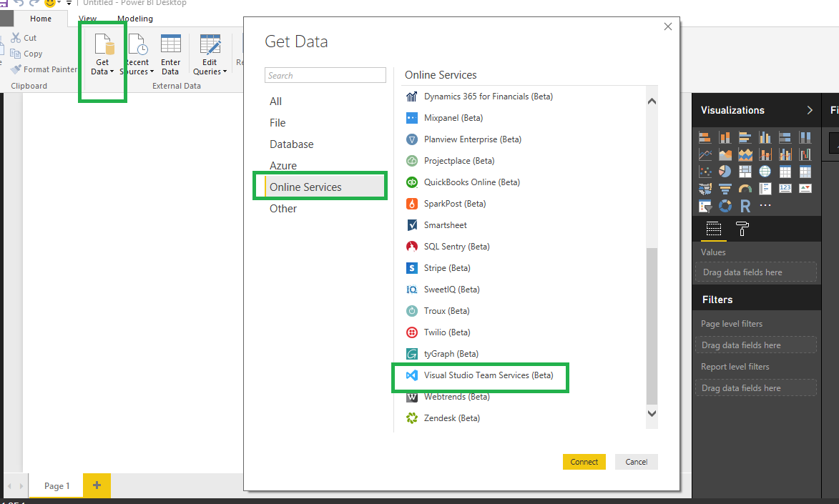
Task: Select the 100% stacked column chart visualization
Action: pyautogui.click(x=805, y=137)
